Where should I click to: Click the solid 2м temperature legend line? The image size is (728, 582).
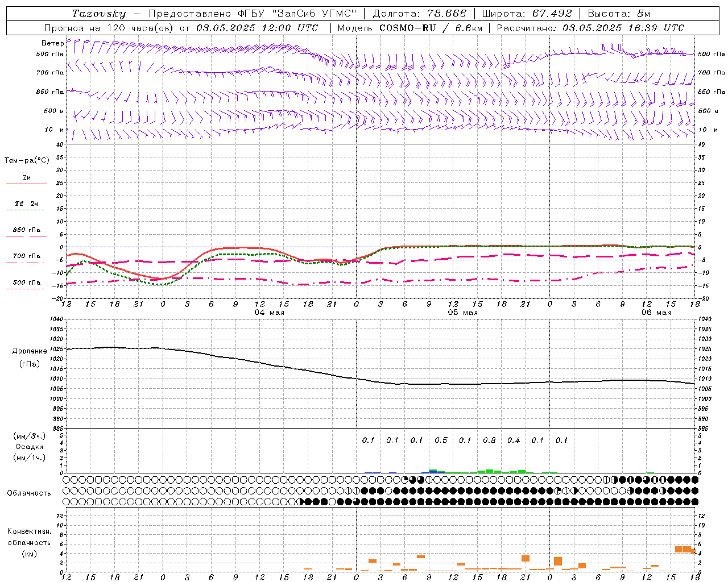(x=26, y=184)
